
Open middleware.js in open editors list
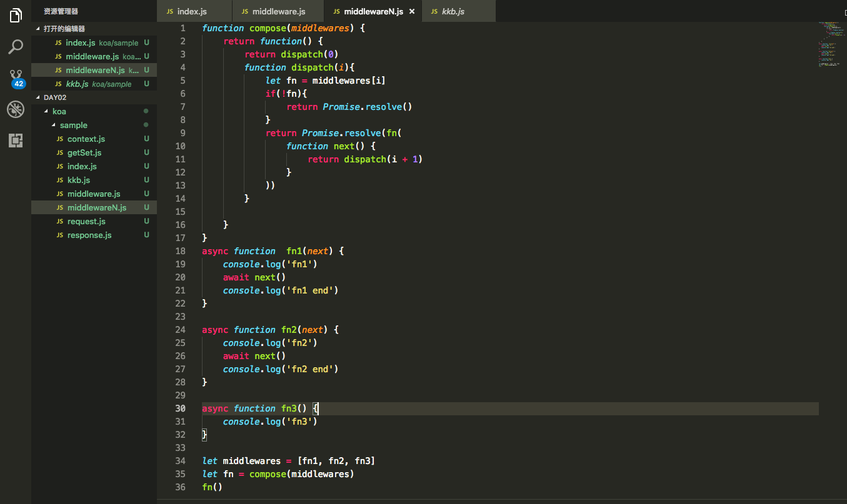click(94, 56)
